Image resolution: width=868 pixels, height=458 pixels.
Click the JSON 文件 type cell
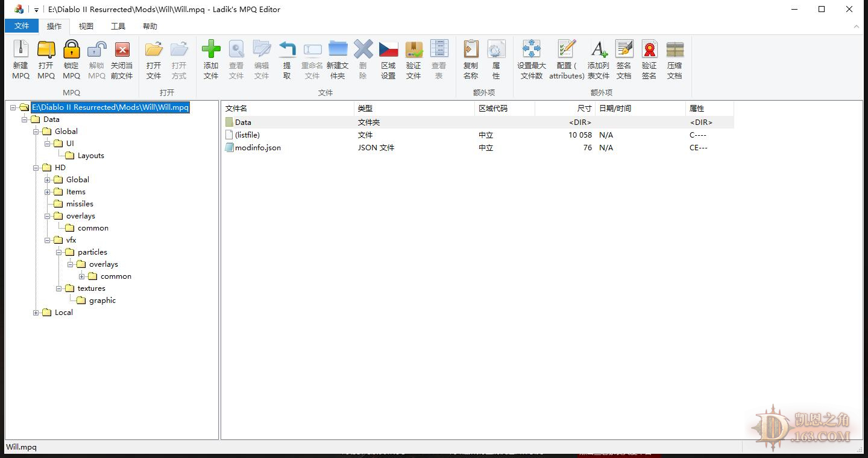(376, 148)
